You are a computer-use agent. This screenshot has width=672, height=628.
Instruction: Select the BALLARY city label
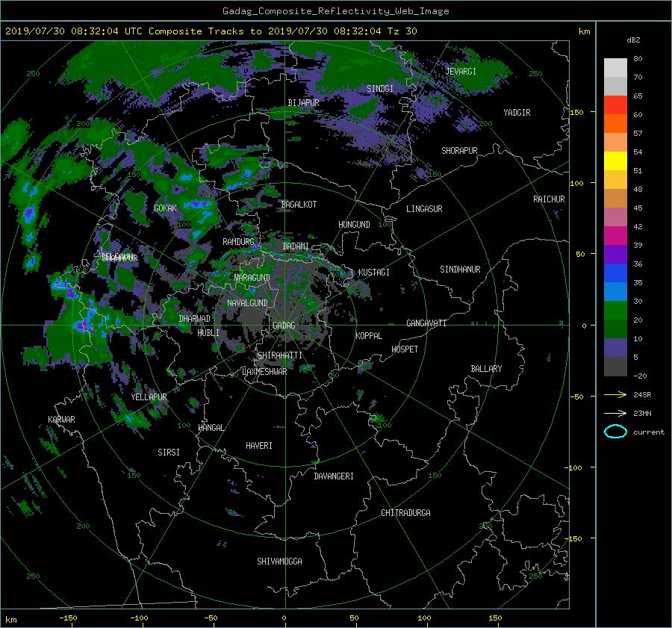coord(486,369)
